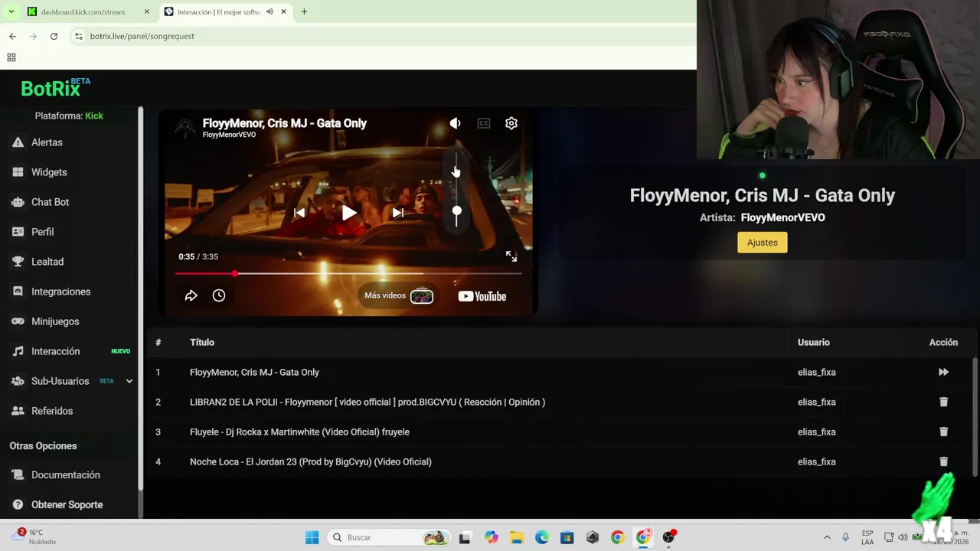Expand the Sub-Usuarios submenu chevron
Viewport: 980px width, 551px height.
(129, 381)
